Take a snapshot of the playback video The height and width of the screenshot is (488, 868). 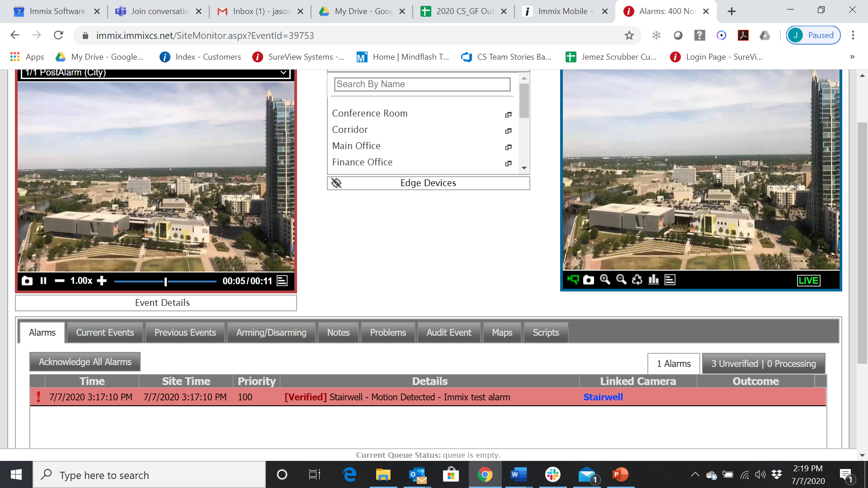(x=27, y=281)
